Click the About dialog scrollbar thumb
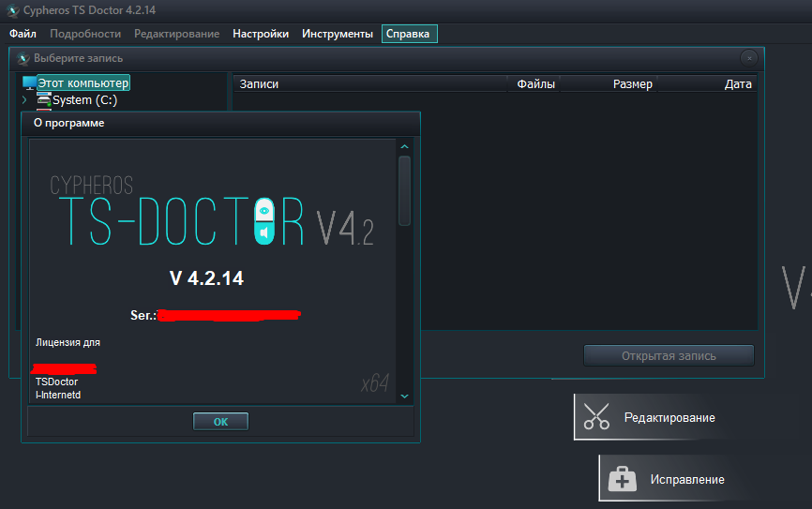Viewport: 812px width, 509px height. click(x=404, y=190)
